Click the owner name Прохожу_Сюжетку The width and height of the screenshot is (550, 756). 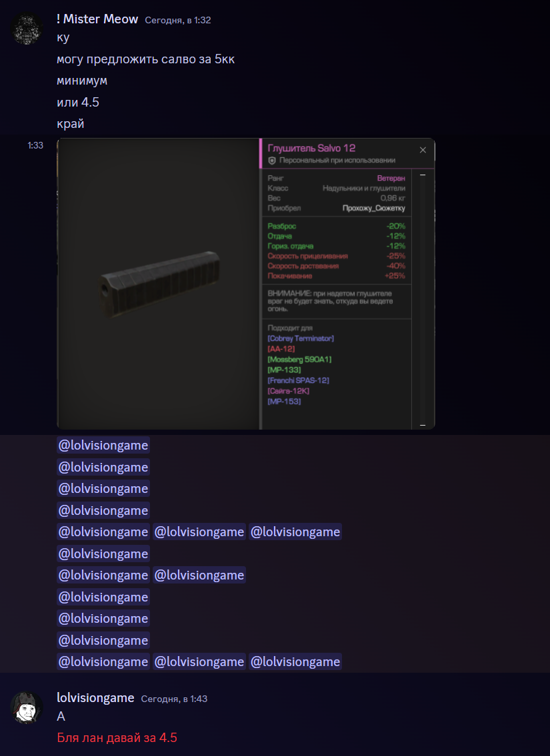pos(374,208)
